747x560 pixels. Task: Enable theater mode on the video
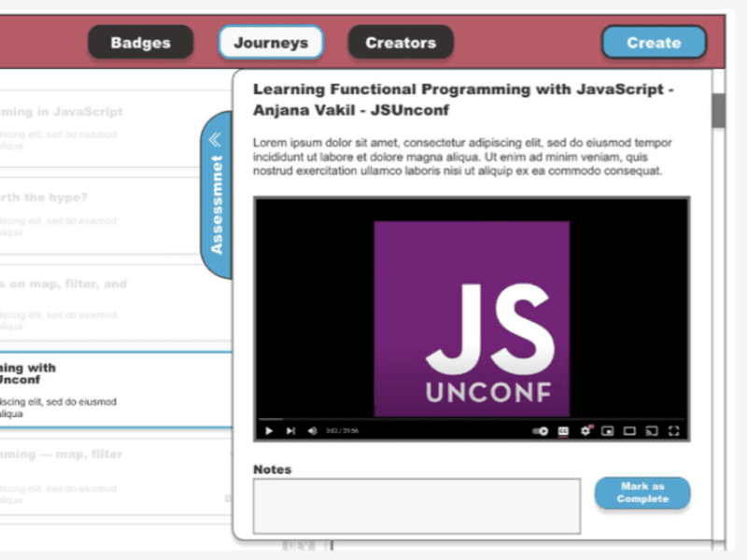(x=629, y=431)
